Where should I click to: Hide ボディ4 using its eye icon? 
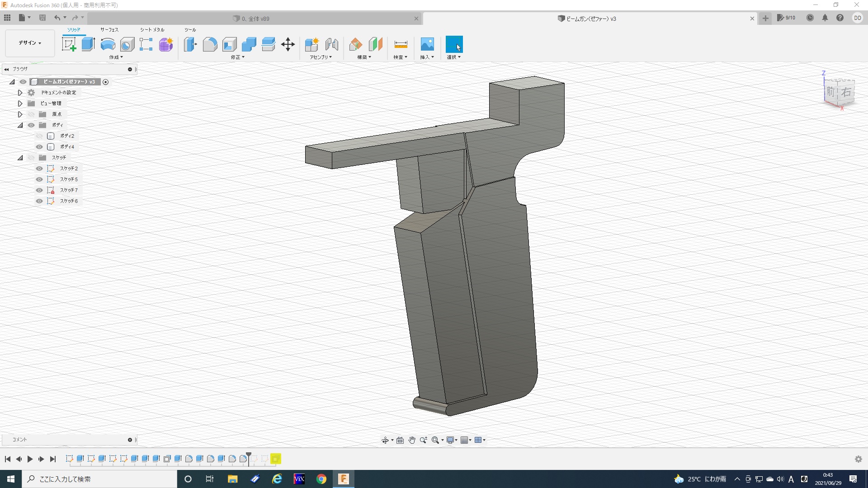pos(39,147)
